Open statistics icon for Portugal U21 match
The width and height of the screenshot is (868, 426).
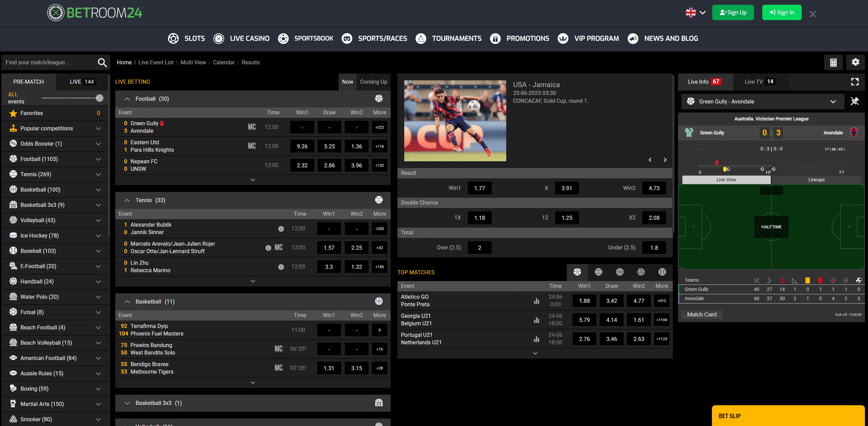pyautogui.click(x=537, y=339)
